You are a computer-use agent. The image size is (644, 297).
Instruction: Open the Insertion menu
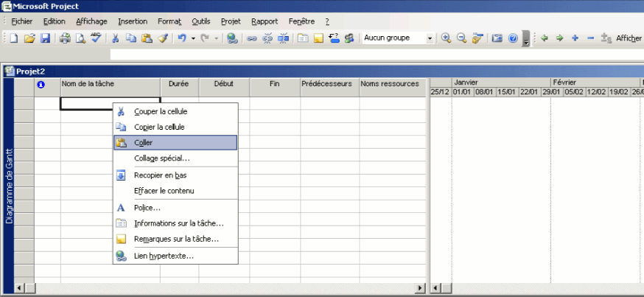pyautogui.click(x=133, y=21)
